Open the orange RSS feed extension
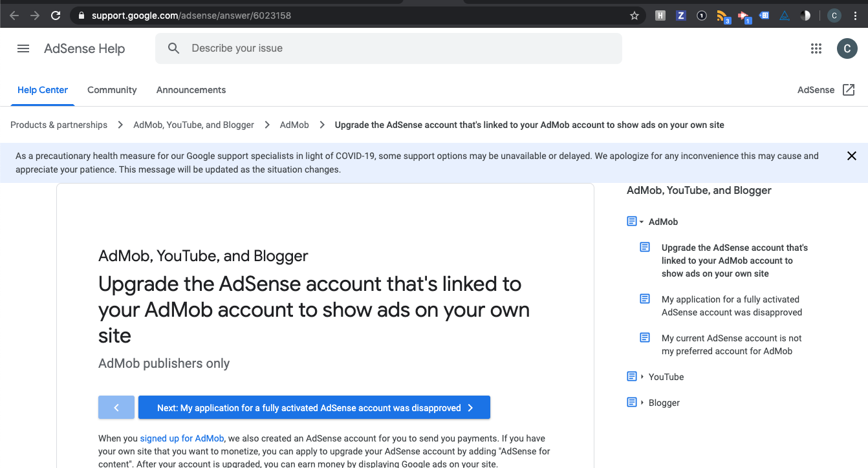Screen dimensions: 868x468 [722, 16]
